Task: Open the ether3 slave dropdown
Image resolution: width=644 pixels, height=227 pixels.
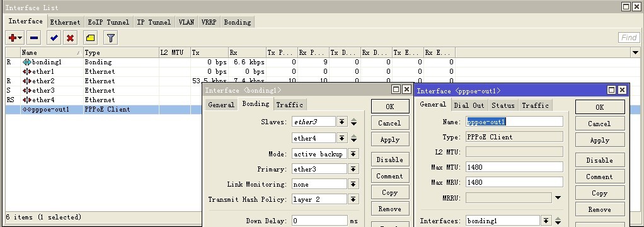Action: (x=342, y=122)
